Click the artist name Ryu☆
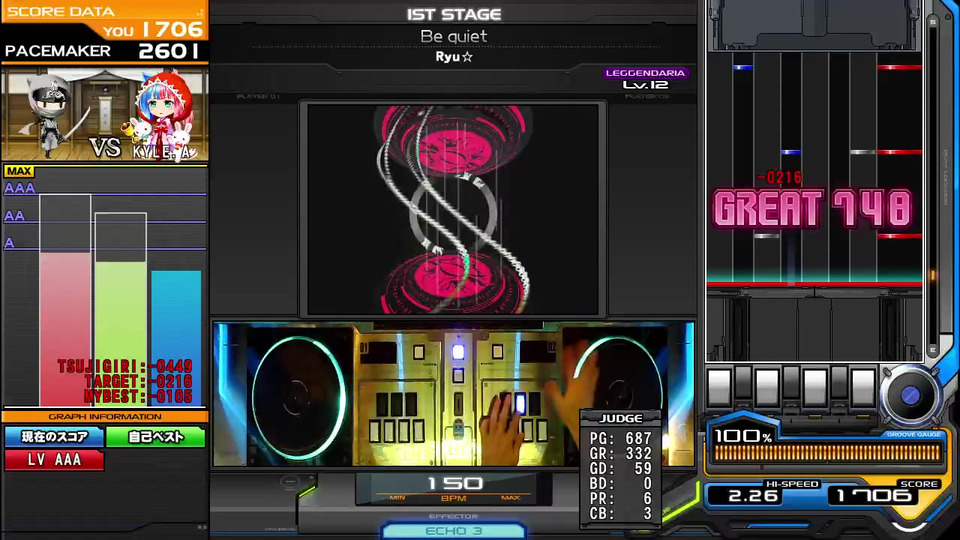The width and height of the screenshot is (960, 540). tap(454, 57)
